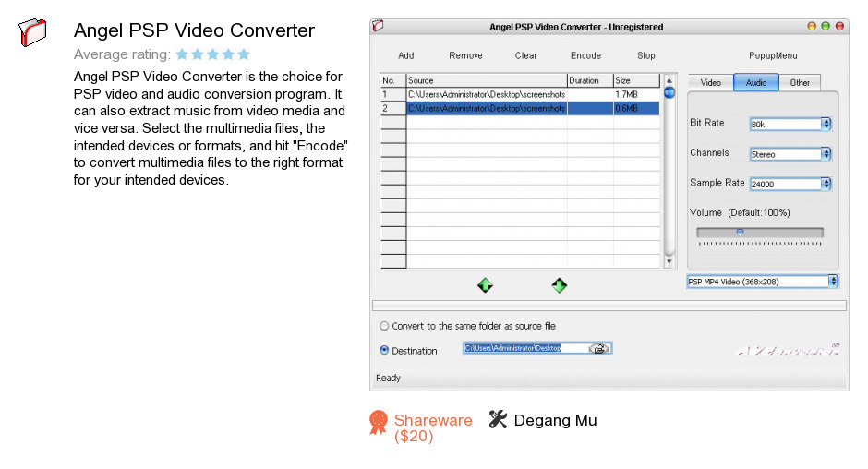
Task: Click the file list scroll-up arrow
Action: pos(669,80)
